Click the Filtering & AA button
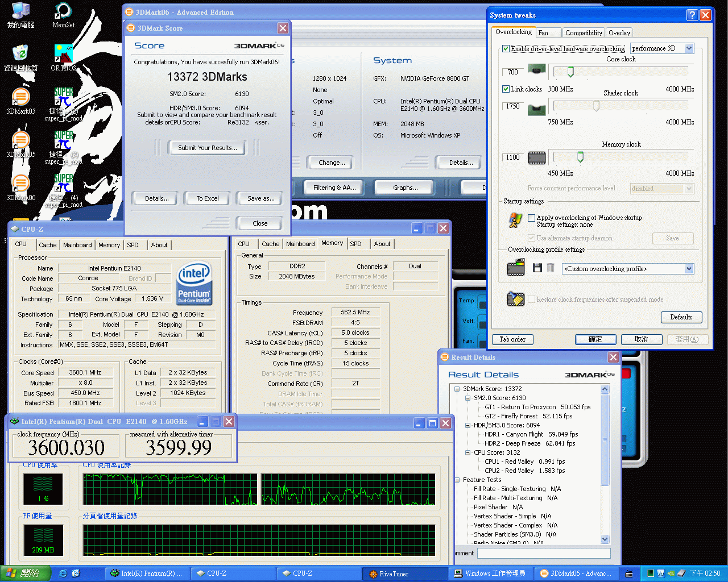Viewport: 728px width, 582px height. point(334,188)
